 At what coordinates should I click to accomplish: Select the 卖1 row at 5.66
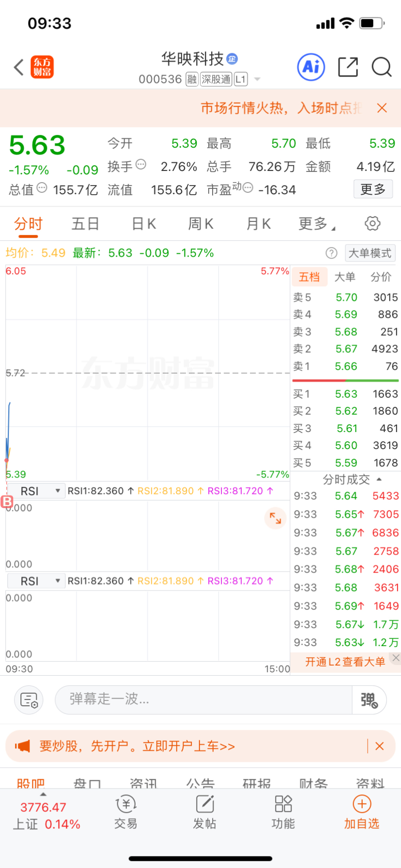click(x=345, y=366)
